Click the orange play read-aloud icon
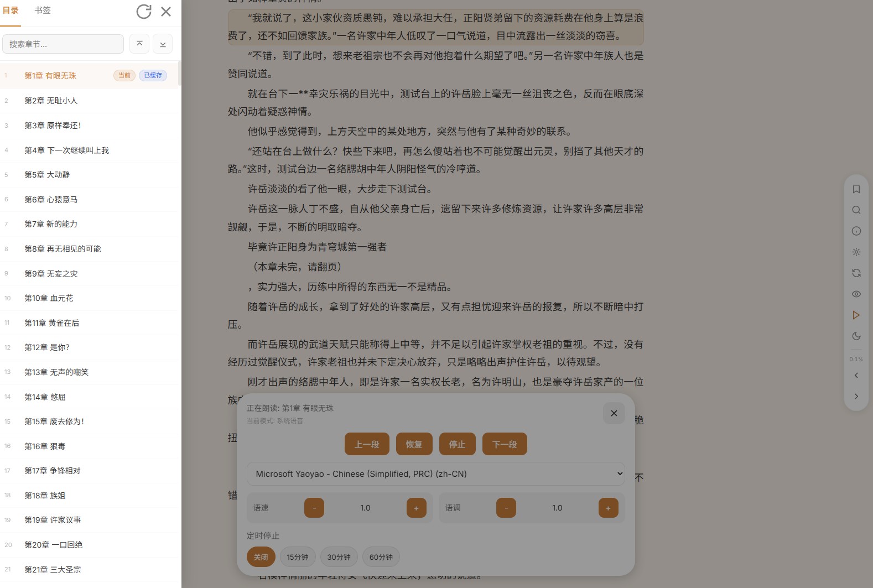Viewport: 873px width, 588px height. (x=856, y=315)
